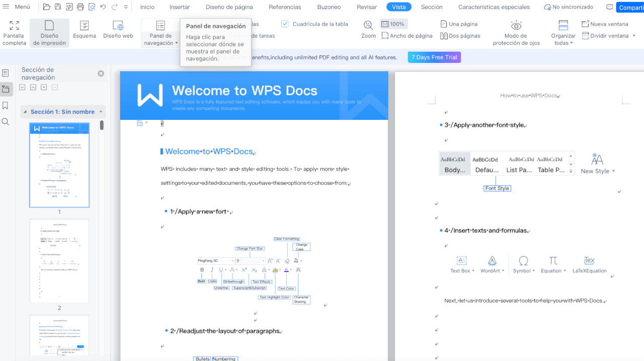Screen dimensions: 644x361
Task: Select the section navigation sidebar icon
Action: click(6, 89)
